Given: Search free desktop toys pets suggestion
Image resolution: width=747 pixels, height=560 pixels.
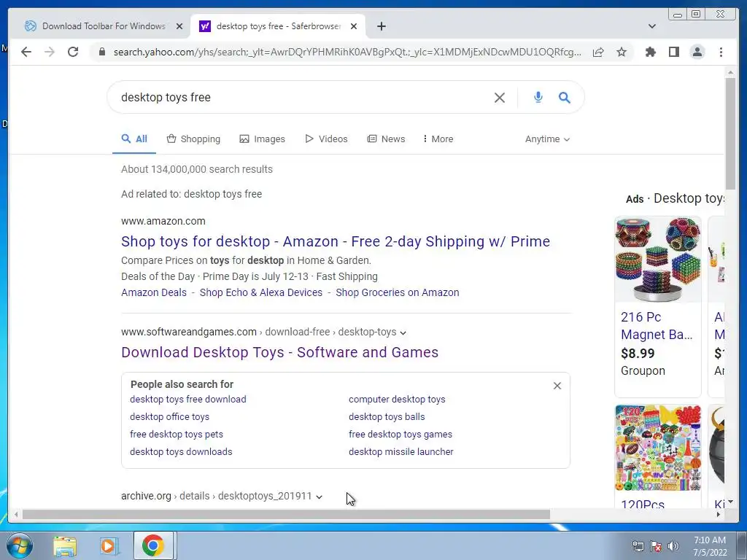Looking at the screenshot, I should pos(177,435).
